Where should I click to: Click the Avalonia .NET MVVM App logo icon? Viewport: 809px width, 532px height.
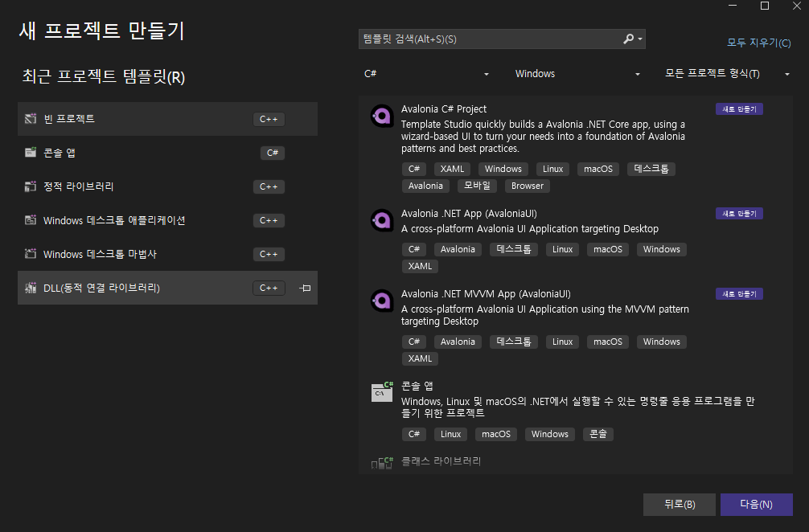[x=382, y=301]
